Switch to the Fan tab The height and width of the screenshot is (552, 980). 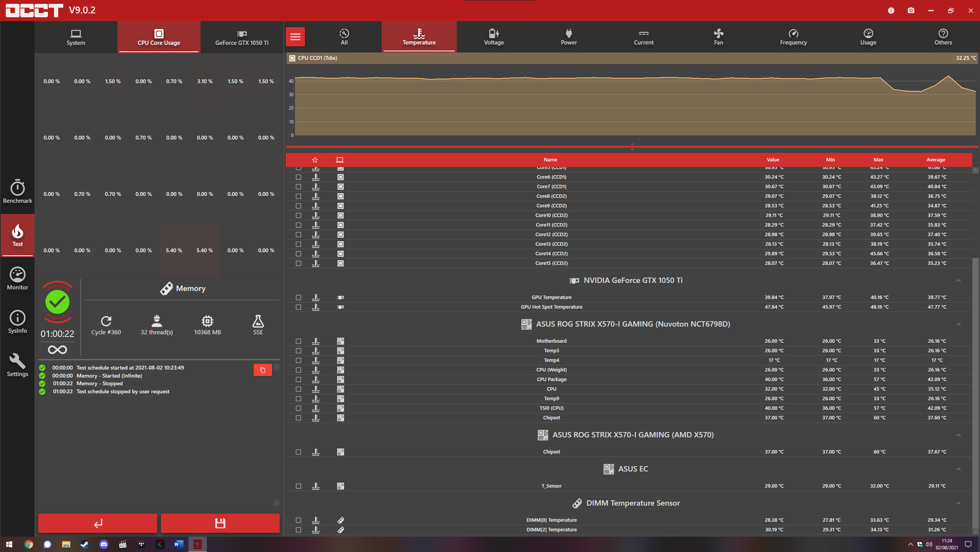point(718,37)
